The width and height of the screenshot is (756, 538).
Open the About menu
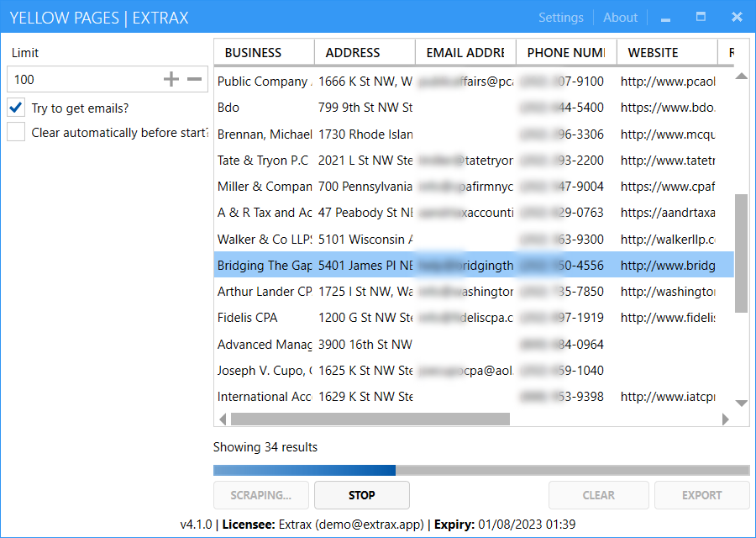pyautogui.click(x=620, y=17)
